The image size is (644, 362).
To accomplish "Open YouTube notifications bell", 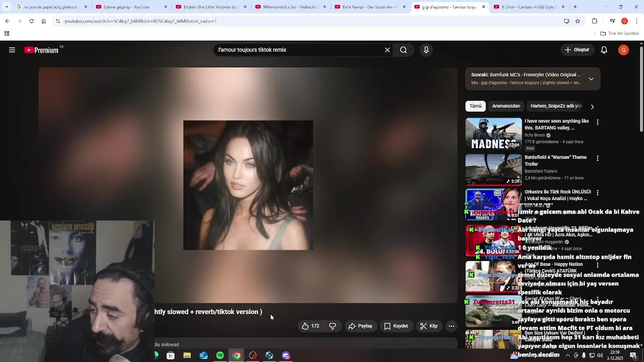I will (x=604, y=50).
